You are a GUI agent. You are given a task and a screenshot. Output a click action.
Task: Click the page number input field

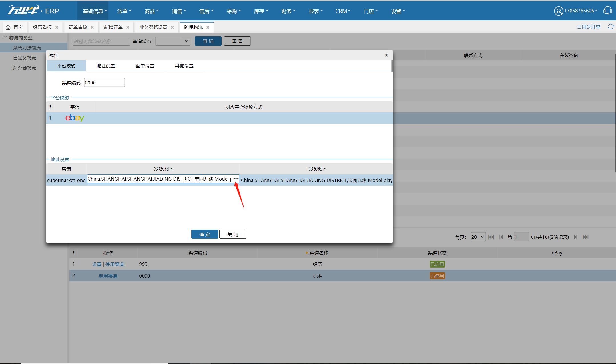521,237
